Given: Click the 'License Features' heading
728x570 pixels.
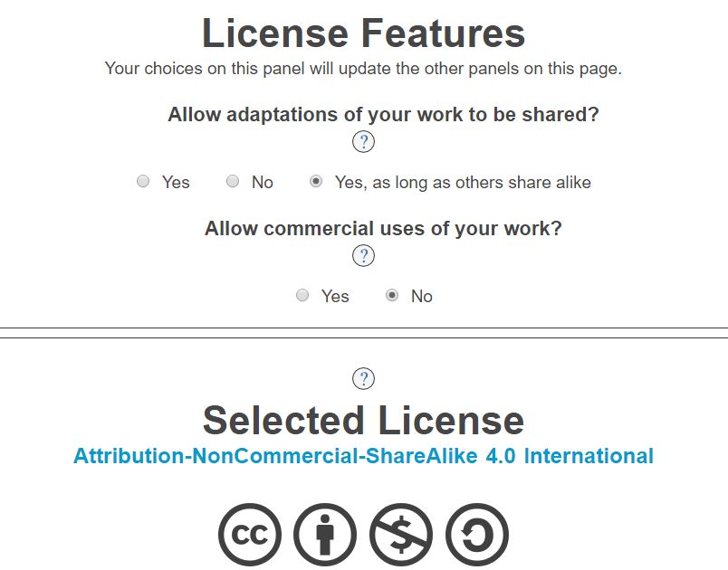Looking at the screenshot, I should click(363, 33).
